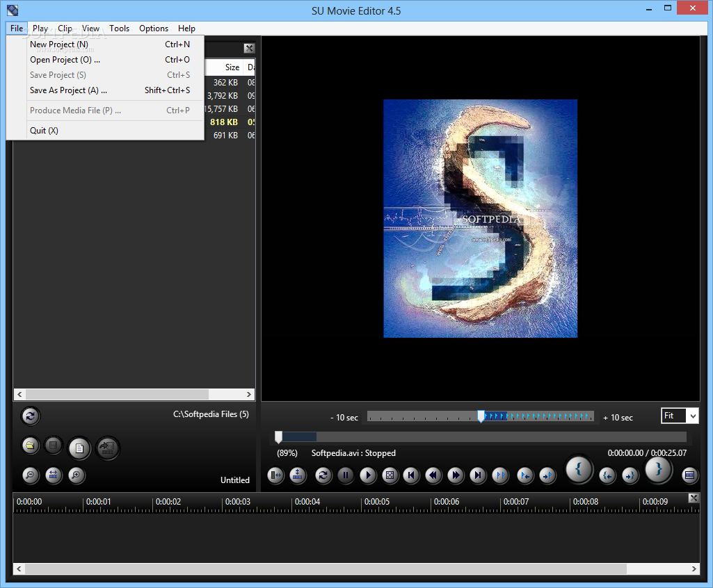
Task: Close the open File menu
Action: 17,28
